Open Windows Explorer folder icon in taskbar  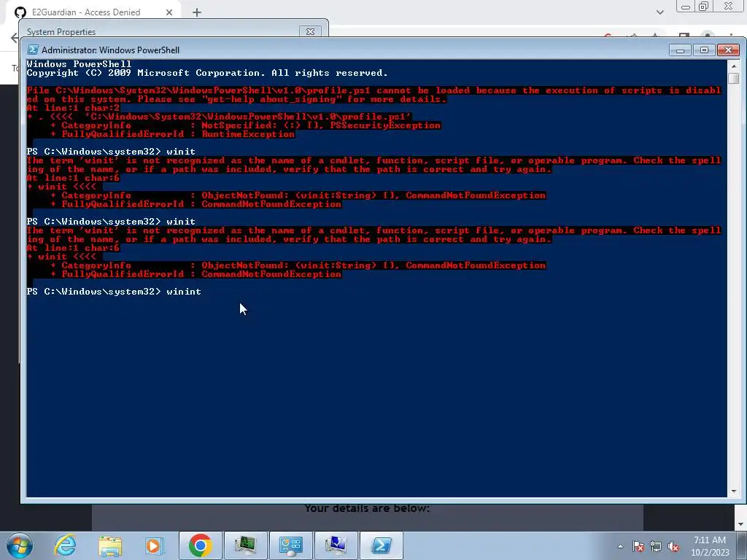[x=110, y=545]
